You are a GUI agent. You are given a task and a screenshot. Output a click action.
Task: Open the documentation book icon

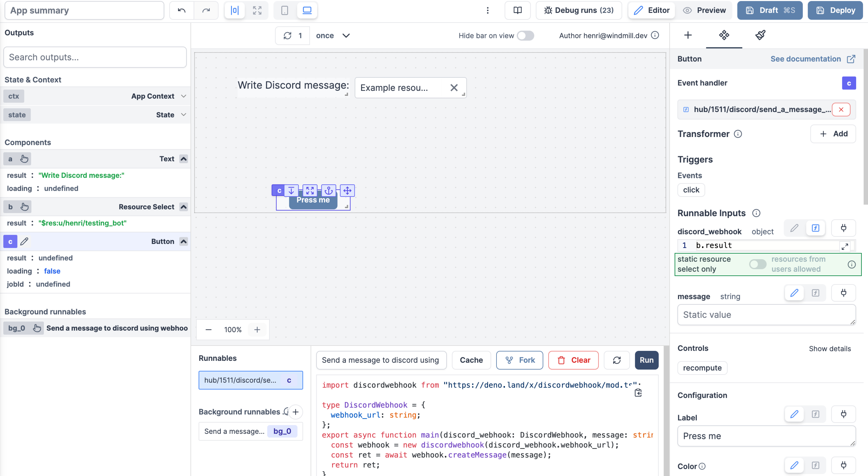517,10
